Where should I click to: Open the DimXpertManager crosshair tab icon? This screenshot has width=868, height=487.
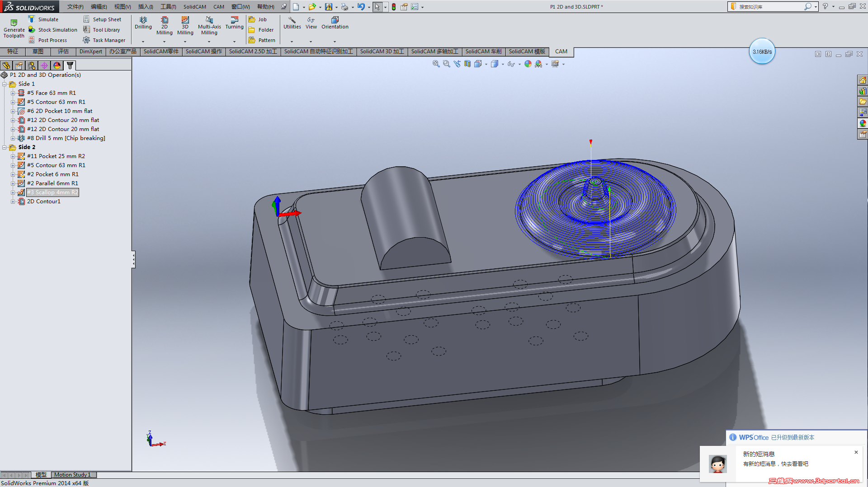[x=44, y=66]
